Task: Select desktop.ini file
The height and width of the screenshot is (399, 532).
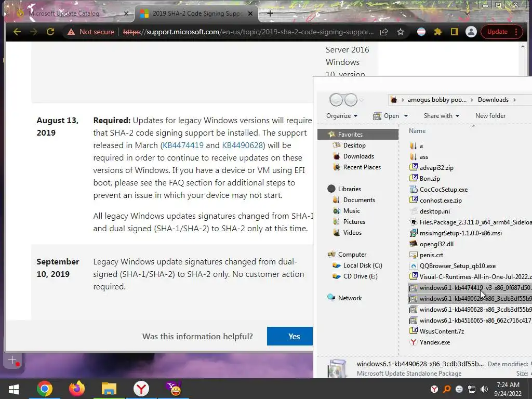Action: (435, 211)
